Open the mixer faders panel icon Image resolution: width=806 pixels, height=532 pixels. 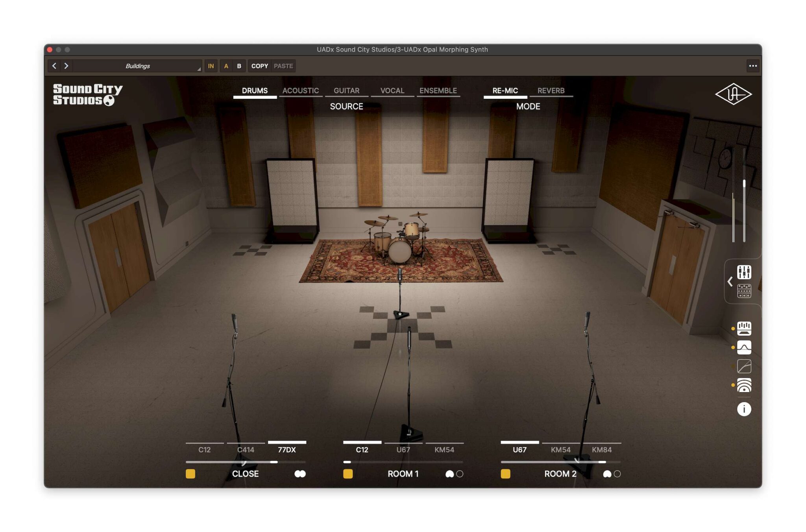(745, 272)
